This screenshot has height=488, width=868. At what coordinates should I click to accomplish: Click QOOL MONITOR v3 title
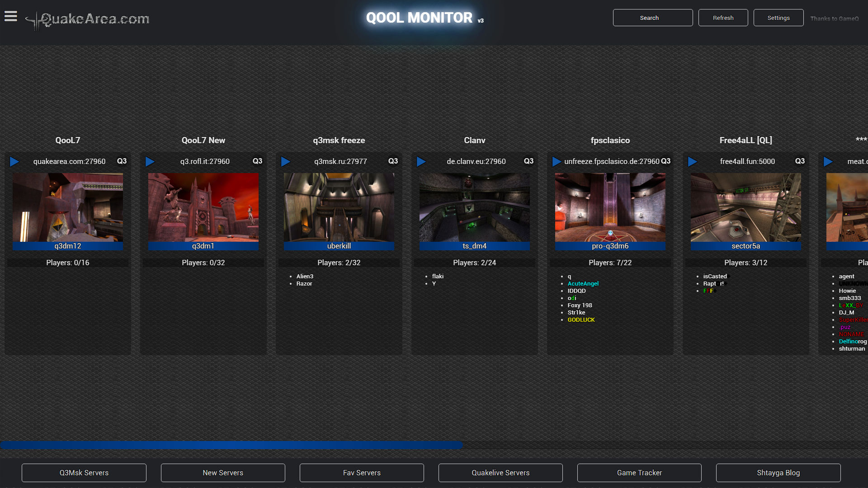(x=425, y=18)
